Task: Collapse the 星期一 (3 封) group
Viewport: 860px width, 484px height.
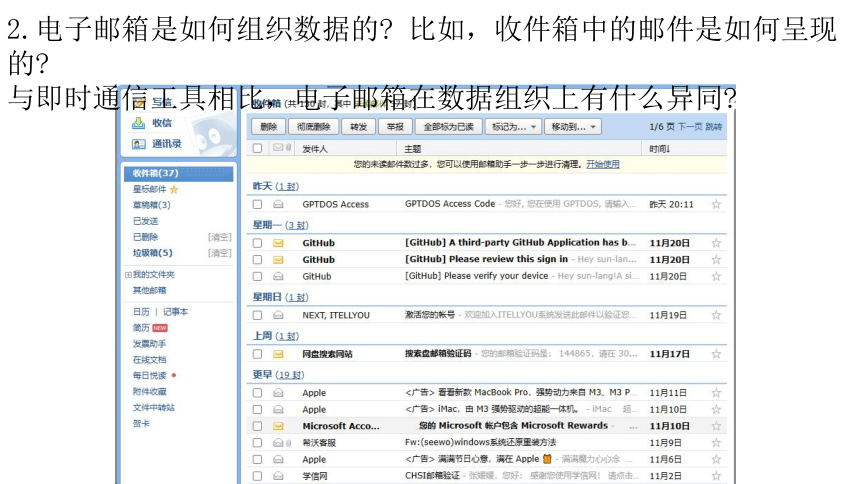Action: click(x=280, y=225)
